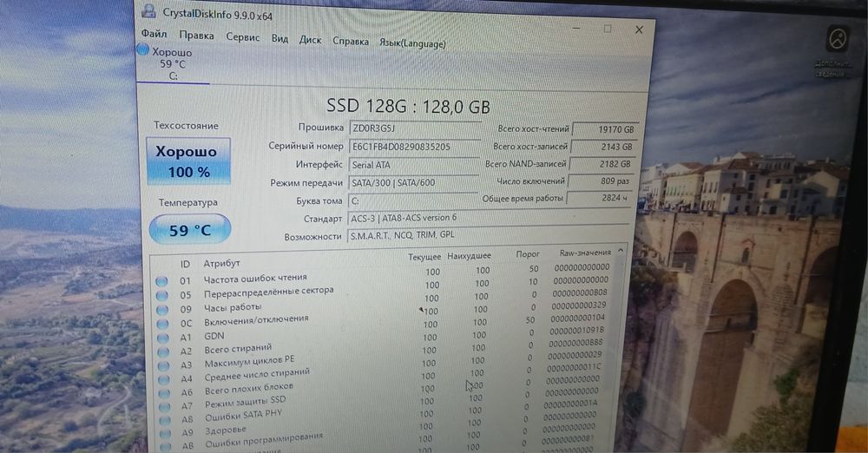Image resolution: width=868 pixels, height=453 pixels.
Task: Click the total work time value 2824 ч
Action: [x=600, y=198]
